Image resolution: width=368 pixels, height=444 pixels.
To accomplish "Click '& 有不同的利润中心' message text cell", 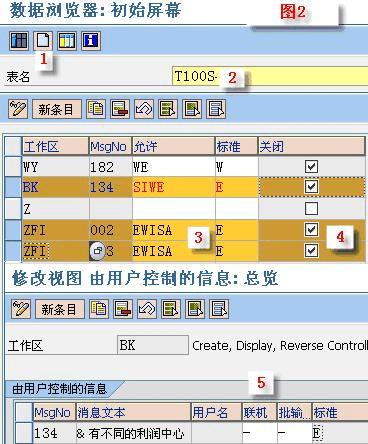I will pos(133,433).
